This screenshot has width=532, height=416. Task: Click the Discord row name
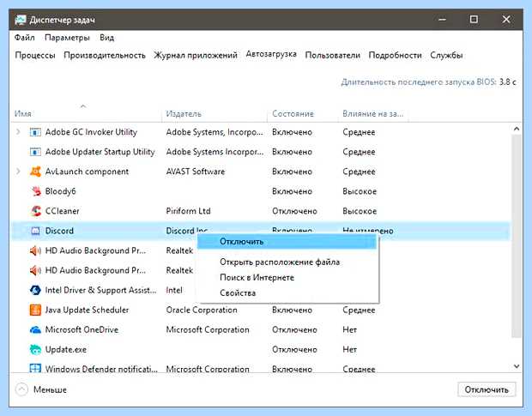(x=59, y=231)
